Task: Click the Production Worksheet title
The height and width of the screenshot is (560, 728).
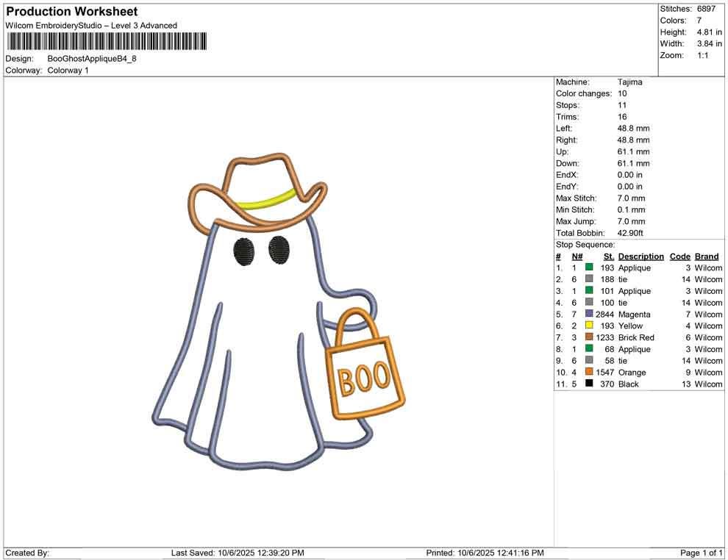Action: [x=71, y=12]
